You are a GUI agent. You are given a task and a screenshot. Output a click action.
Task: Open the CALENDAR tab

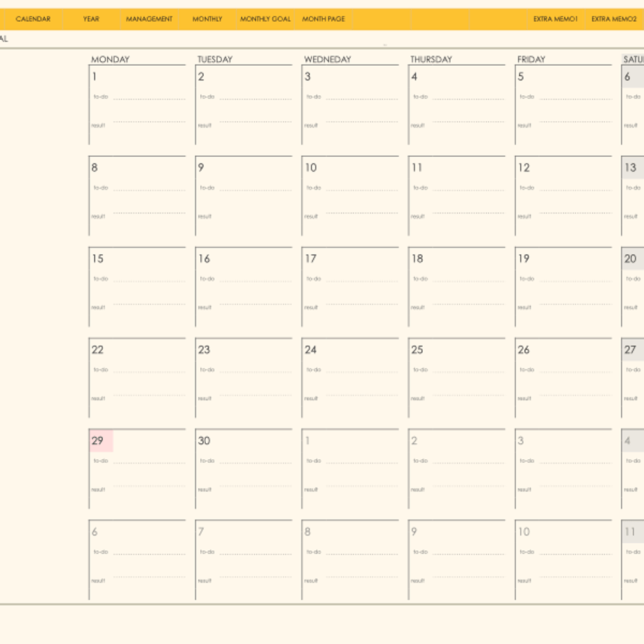pos(33,19)
